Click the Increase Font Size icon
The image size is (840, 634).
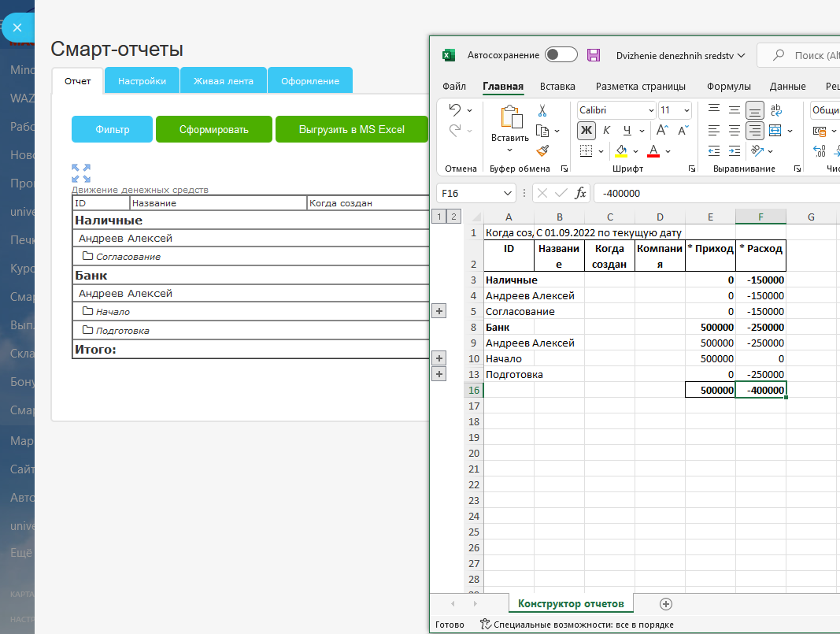[x=663, y=130]
